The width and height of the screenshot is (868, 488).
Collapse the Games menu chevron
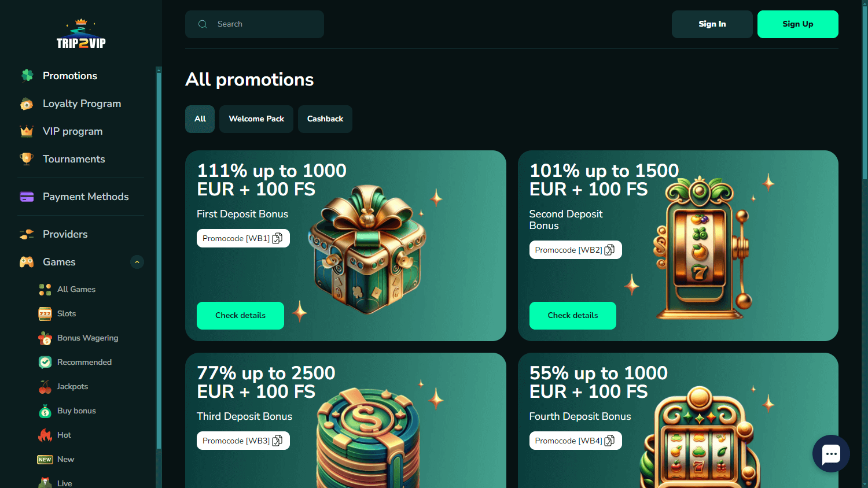(137, 262)
